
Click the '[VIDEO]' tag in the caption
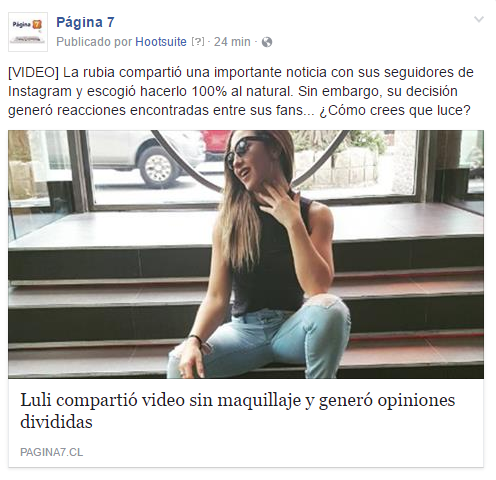pos(33,73)
